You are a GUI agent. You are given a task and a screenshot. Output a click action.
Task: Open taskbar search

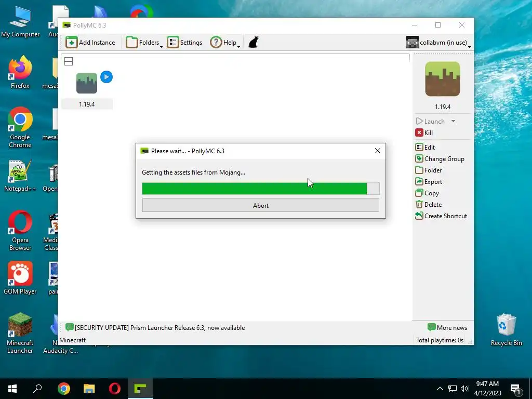coord(37,389)
